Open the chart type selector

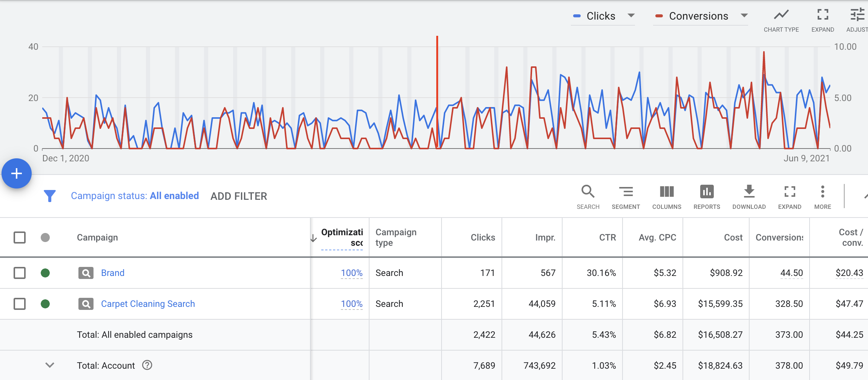click(x=781, y=20)
